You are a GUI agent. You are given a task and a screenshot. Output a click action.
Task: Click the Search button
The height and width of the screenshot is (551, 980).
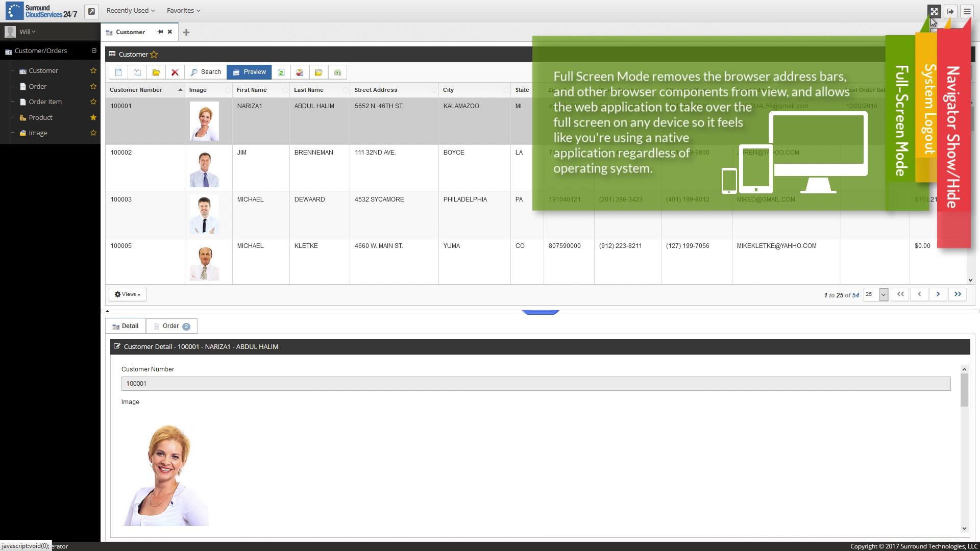click(x=206, y=72)
